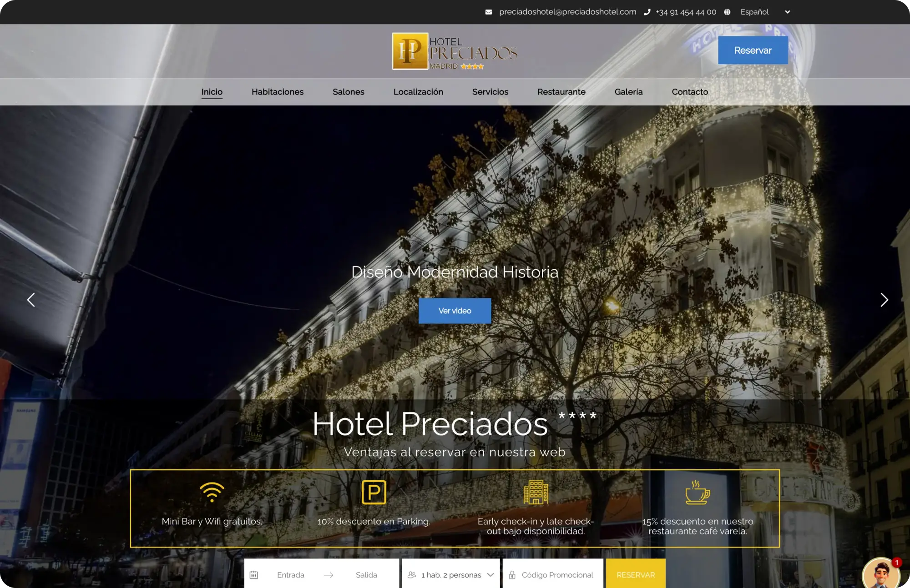
Task: Select the Entrada check-in date field
Action: (291, 575)
